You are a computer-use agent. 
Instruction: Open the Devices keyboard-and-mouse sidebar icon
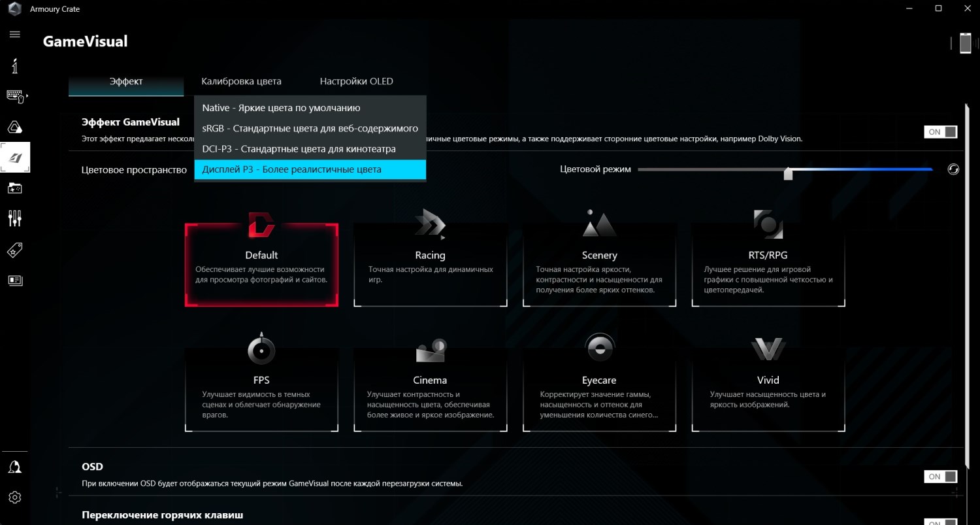[x=16, y=96]
